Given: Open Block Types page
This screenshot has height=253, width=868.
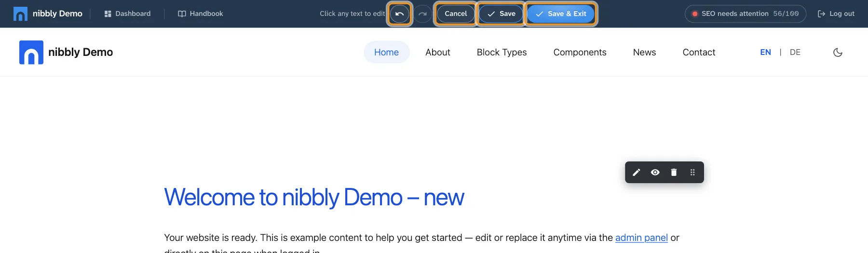Looking at the screenshot, I should [x=502, y=52].
